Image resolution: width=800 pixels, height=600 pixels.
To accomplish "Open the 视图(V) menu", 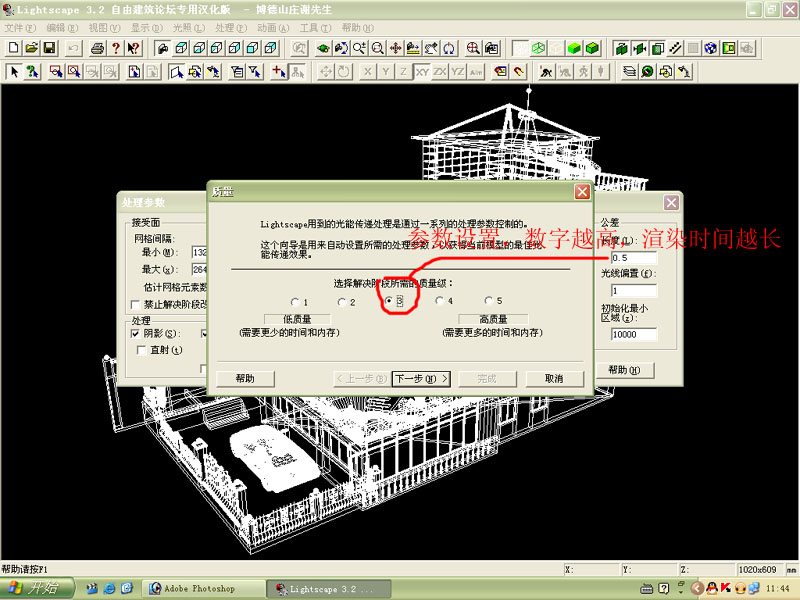I will tap(105, 28).
